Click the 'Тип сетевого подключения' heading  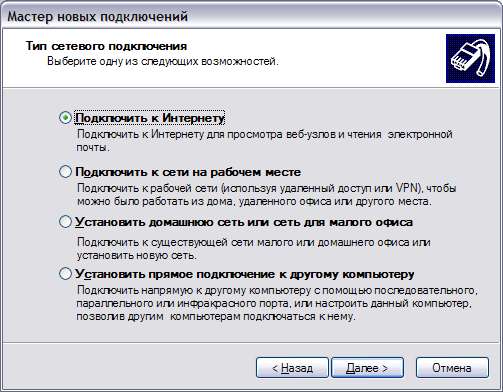pyautogui.click(x=106, y=46)
